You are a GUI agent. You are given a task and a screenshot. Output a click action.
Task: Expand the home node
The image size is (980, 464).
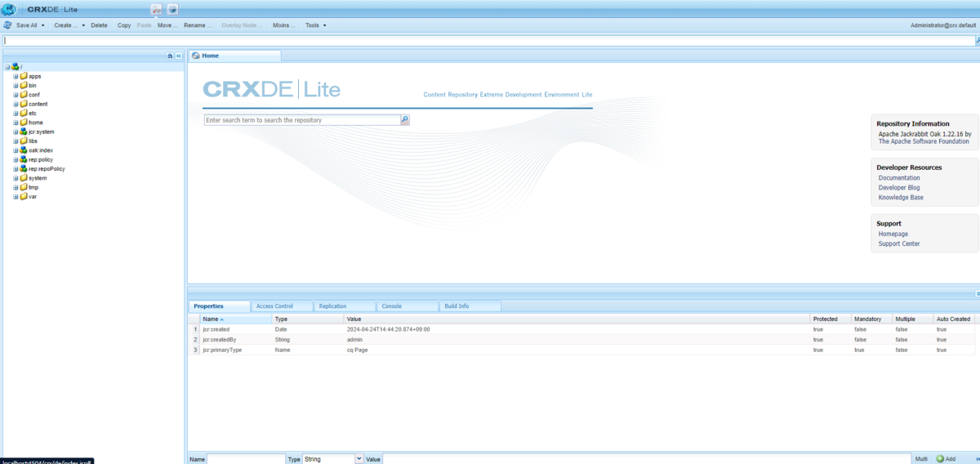pyautogui.click(x=16, y=123)
